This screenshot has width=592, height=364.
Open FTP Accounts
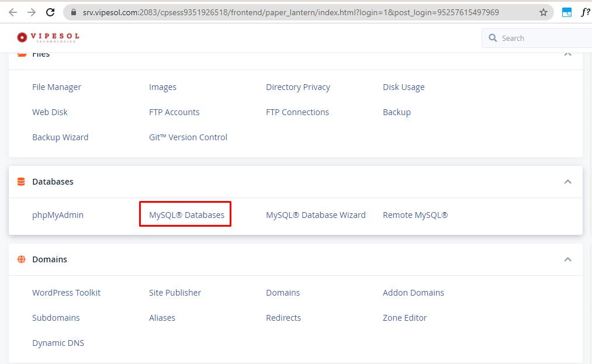(174, 112)
